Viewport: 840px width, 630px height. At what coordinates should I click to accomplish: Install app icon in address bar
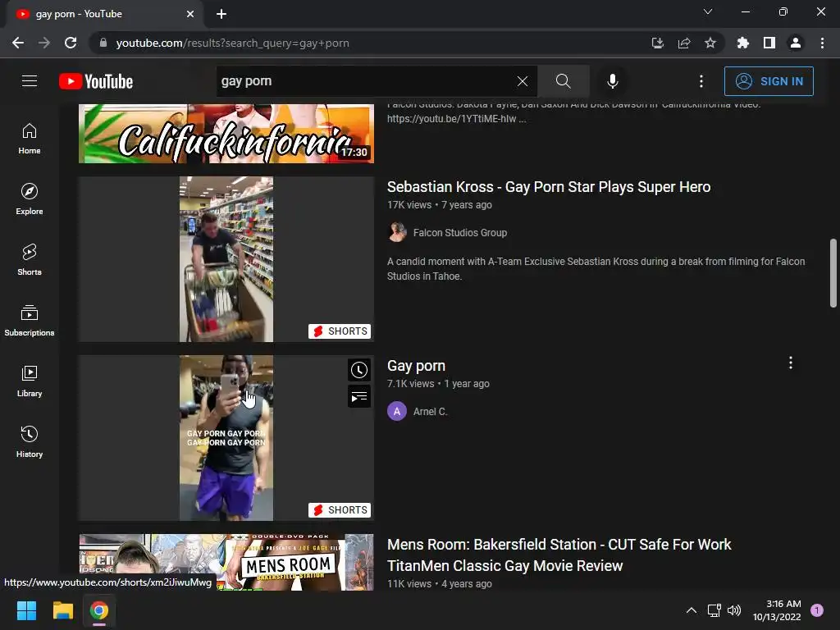(x=657, y=43)
